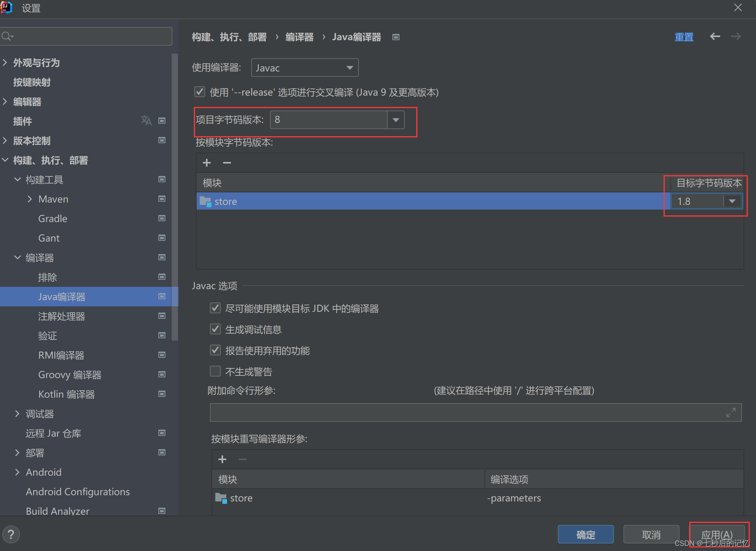Image resolution: width=756 pixels, height=551 pixels.
Task: Open the 项目字节码版本 dropdown
Action: (396, 120)
